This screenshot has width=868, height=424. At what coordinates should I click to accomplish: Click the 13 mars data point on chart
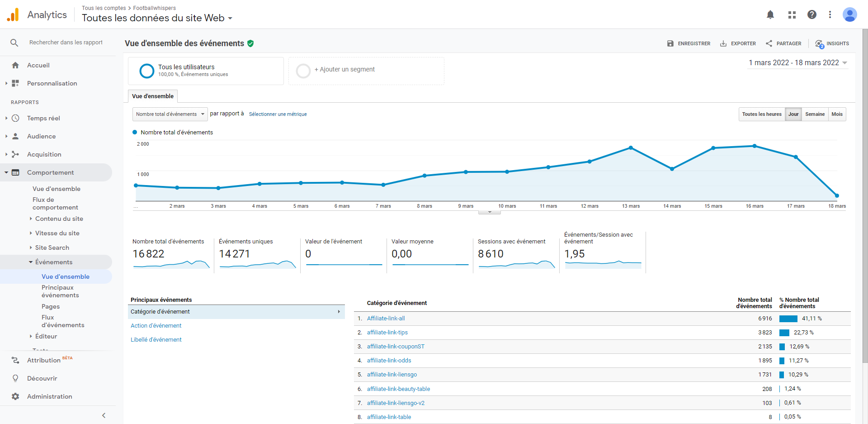coord(631,148)
